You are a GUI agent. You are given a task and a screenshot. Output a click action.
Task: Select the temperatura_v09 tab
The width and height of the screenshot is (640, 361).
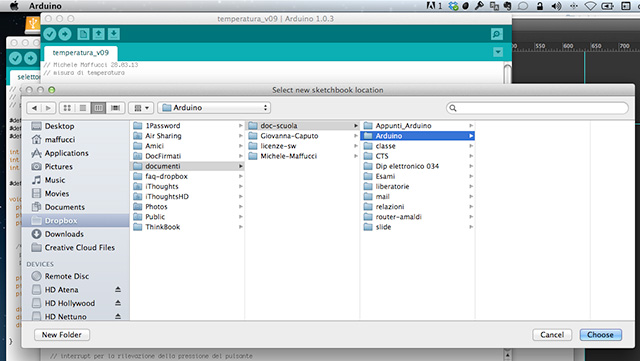81,53
